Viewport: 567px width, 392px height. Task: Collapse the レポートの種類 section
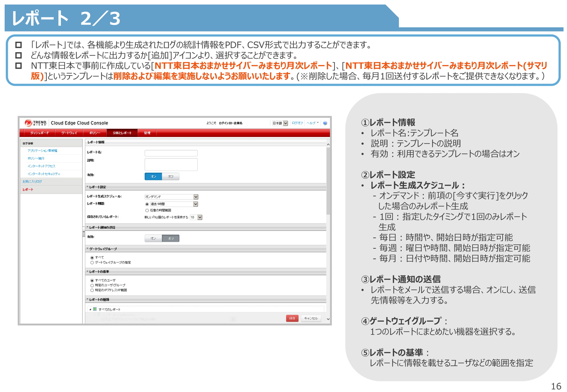[87, 300]
